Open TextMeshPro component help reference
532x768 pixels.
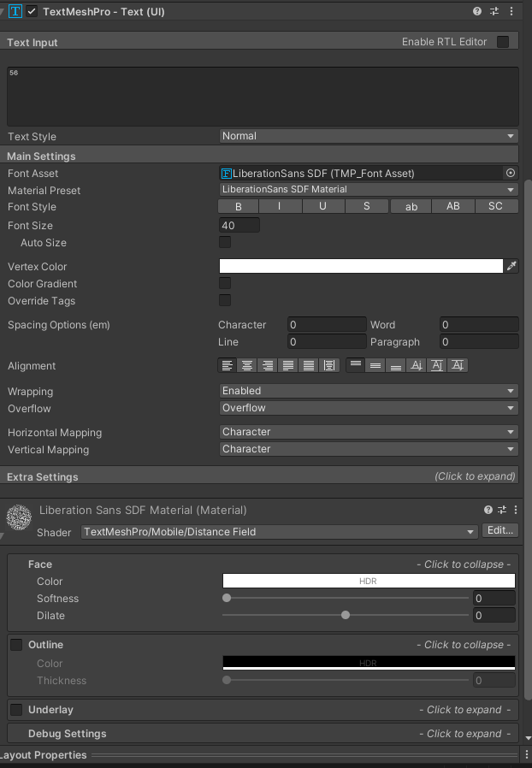point(477,11)
